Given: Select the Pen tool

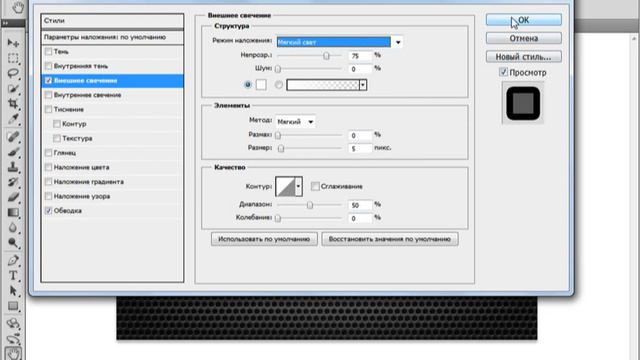Looking at the screenshot, I should [x=13, y=260].
